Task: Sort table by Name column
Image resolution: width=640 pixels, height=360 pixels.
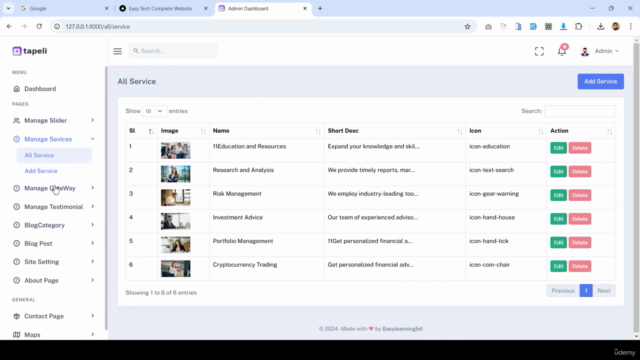Action: tap(267, 131)
